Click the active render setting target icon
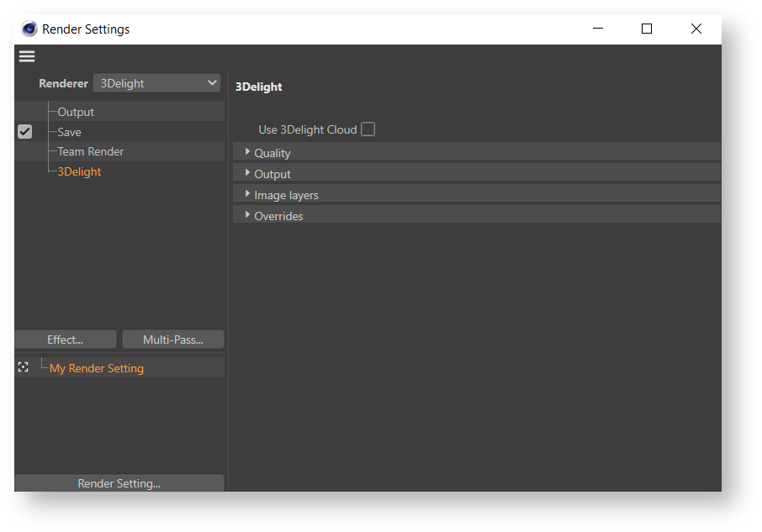 coord(24,367)
